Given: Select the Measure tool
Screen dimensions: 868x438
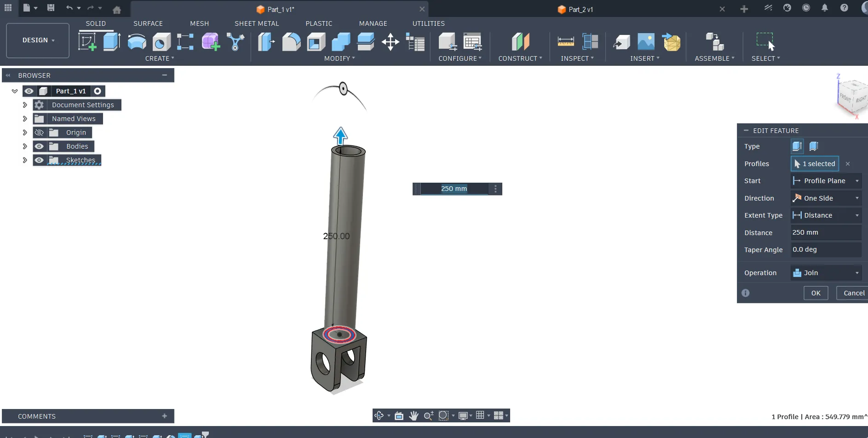Looking at the screenshot, I should click(566, 42).
